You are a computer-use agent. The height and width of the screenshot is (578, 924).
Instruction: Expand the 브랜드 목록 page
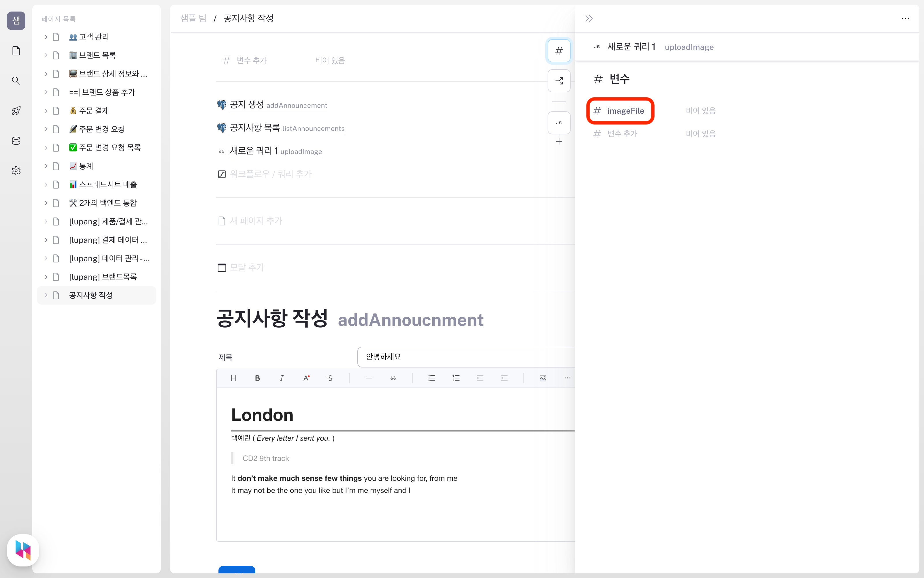tap(46, 55)
